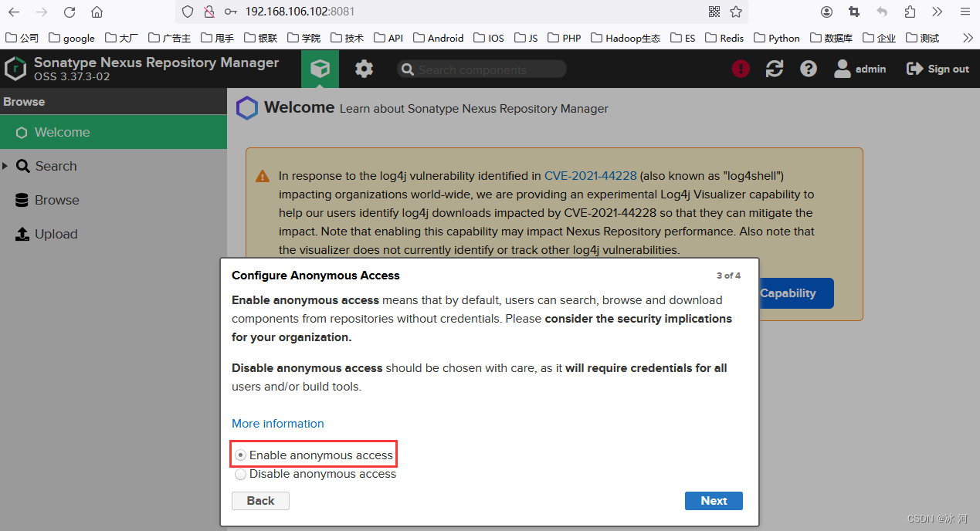
Task: Select Enable anonymous access radio option
Action: (241, 455)
